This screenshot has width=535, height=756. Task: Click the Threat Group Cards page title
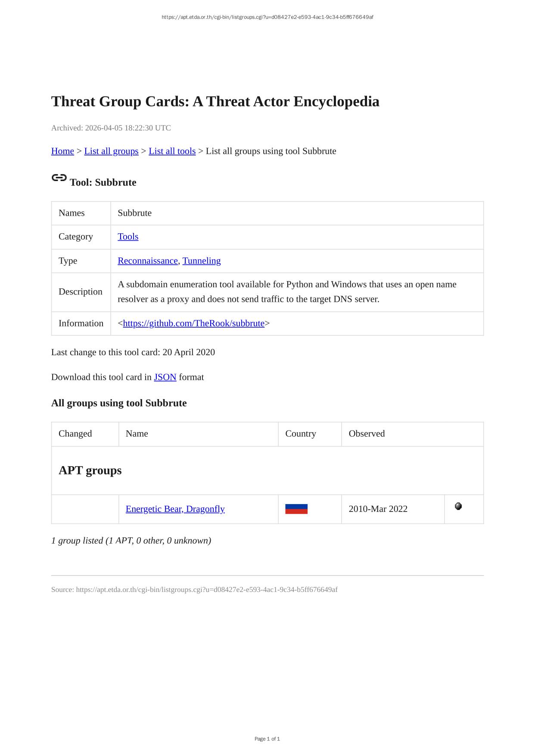(215, 102)
